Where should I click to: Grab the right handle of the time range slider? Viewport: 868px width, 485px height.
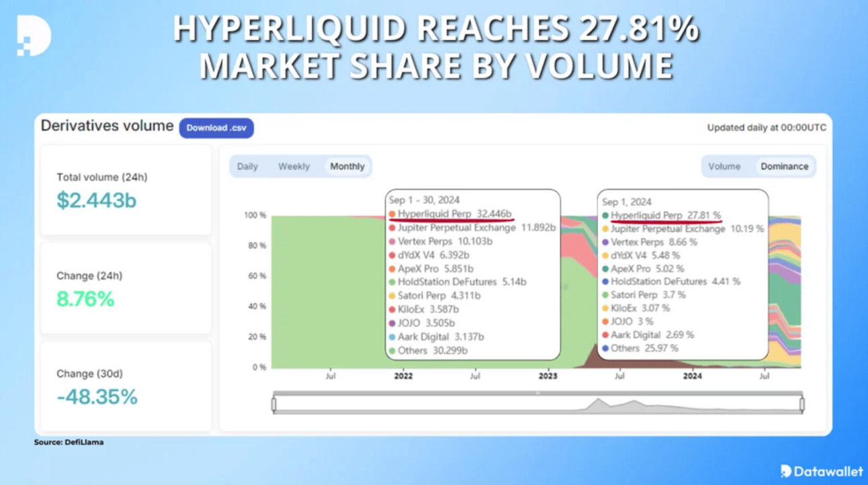coord(802,404)
